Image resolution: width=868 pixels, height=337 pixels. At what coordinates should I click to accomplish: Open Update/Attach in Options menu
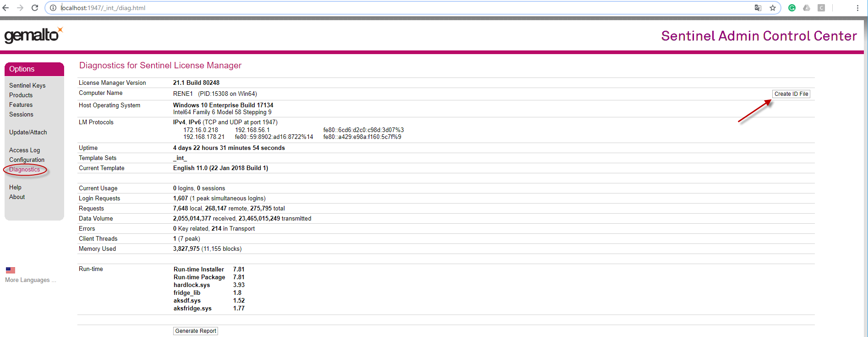pos(28,132)
